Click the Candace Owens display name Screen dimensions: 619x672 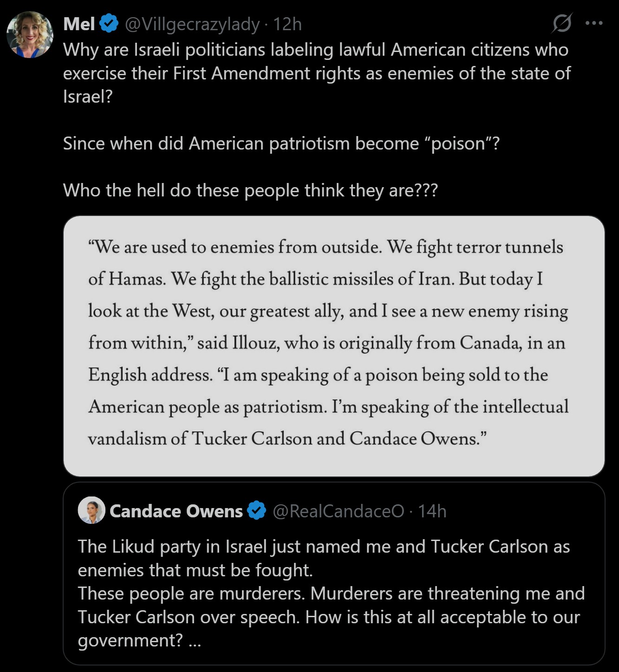(176, 511)
